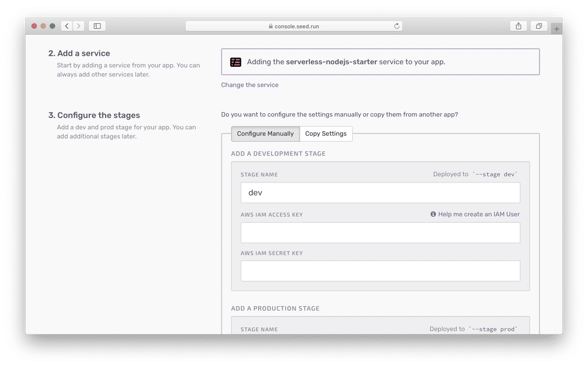The width and height of the screenshot is (588, 368).
Task: Click the 'ADD A PRODUCTION STAGE' label
Action: 275,309
